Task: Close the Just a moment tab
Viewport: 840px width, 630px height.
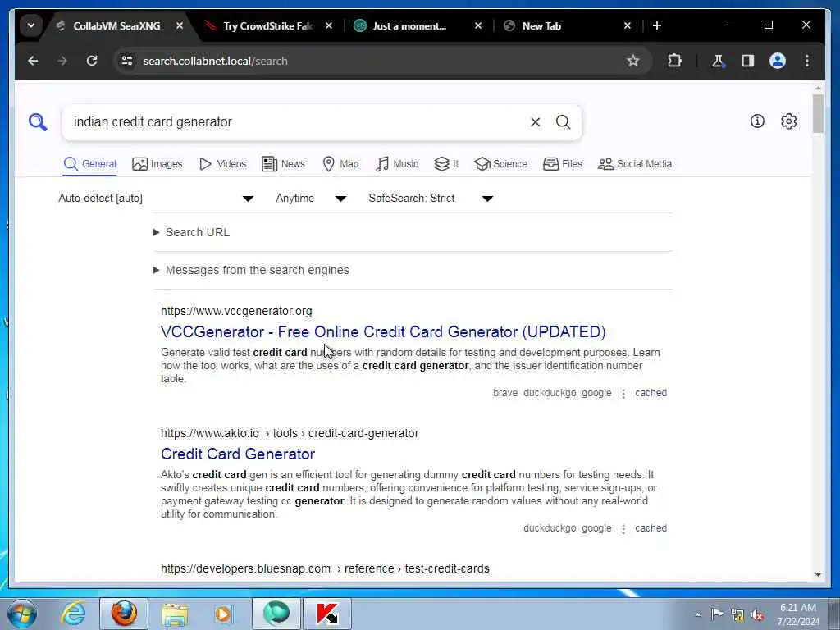Action: coord(478,25)
